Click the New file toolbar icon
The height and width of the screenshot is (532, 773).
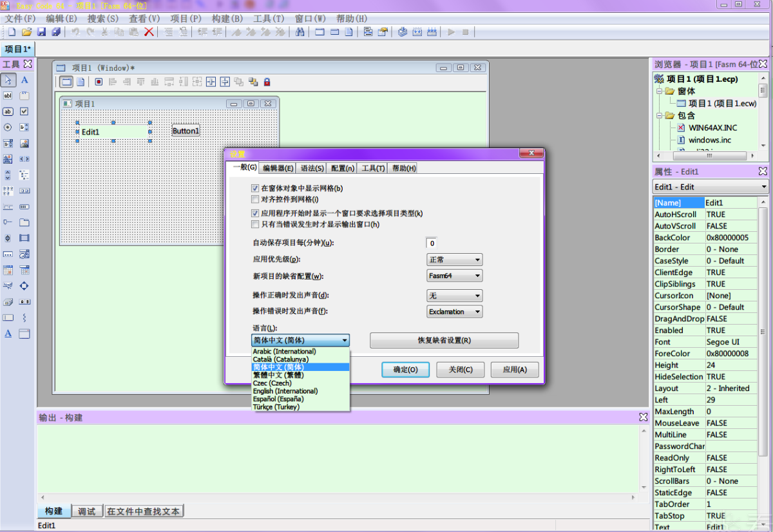tap(12, 32)
